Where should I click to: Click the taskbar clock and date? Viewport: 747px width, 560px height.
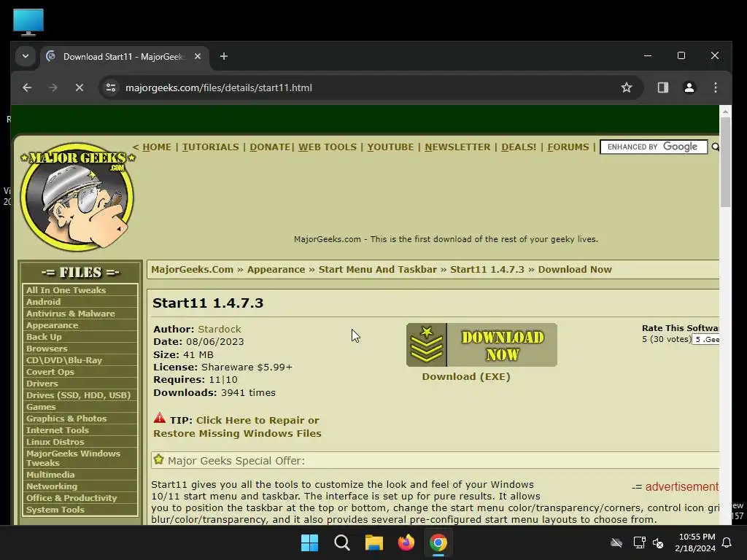tap(695, 542)
